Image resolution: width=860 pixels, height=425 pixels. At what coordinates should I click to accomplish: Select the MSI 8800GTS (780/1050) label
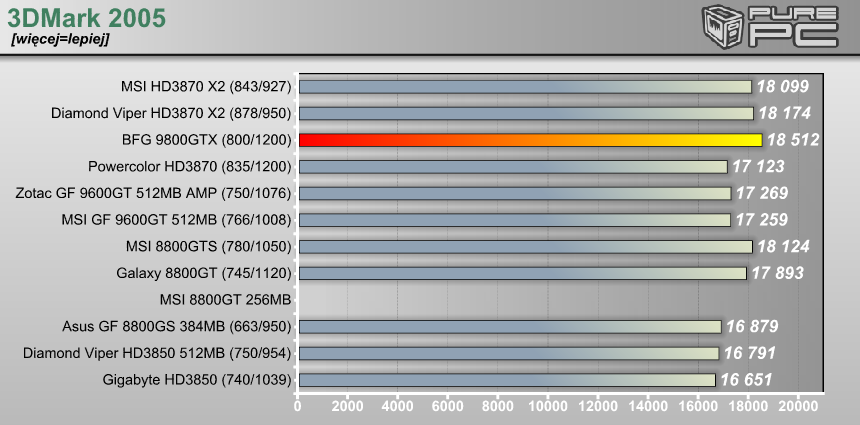tap(208, 246)
